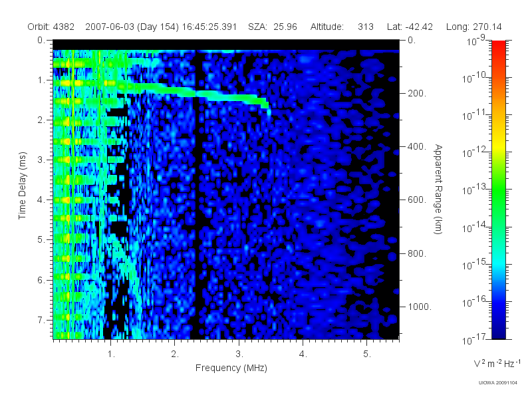Viewport: 532px width, 399px height.
Task: Click the colorbar '10^-15' label
Action: (474, 263)
